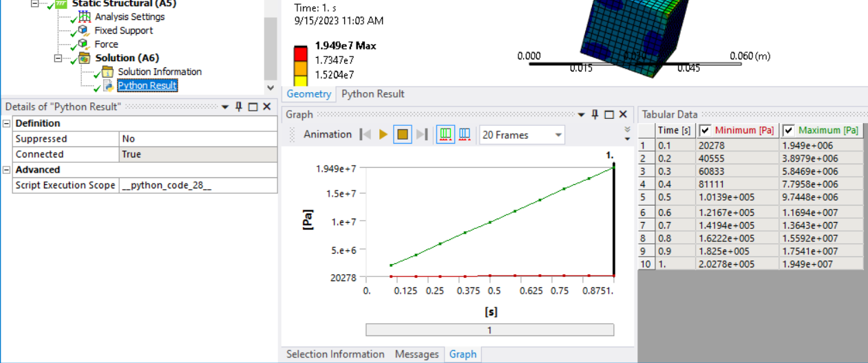Switch to the bottom Graph tab
This screenshot has height=363, width=868.
[463, 354]
